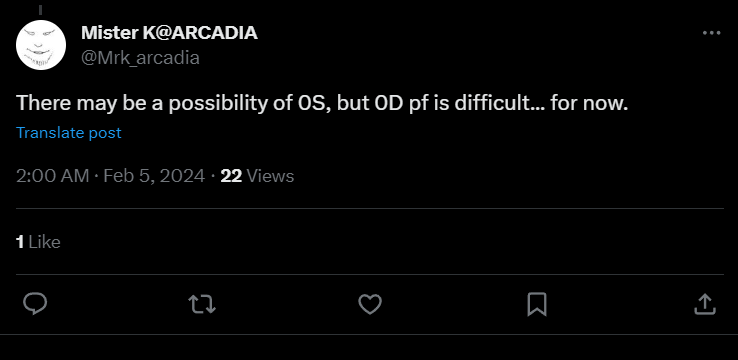
Task: Click the Mister K@ARCADIA display name
Action: [169, 33]
